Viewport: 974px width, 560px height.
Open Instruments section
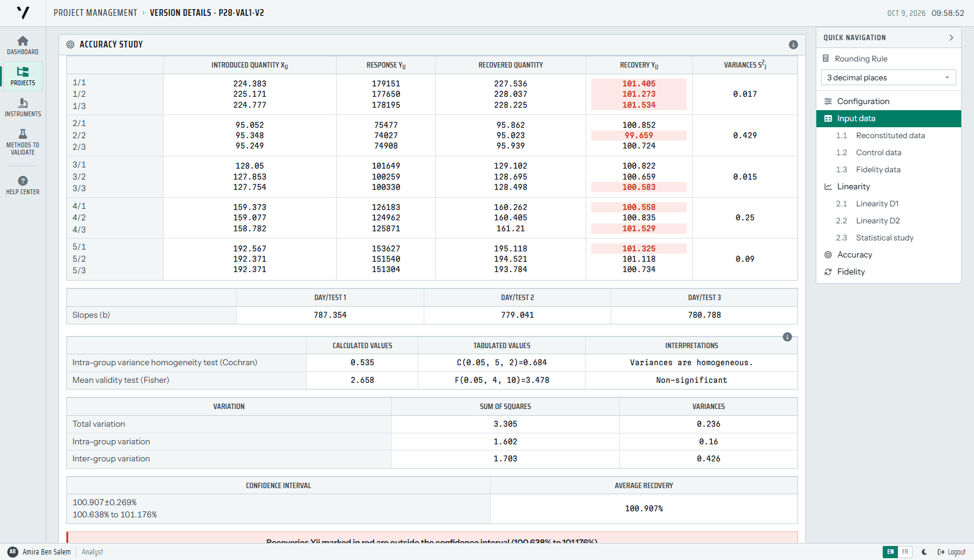[x=23, y=107]
